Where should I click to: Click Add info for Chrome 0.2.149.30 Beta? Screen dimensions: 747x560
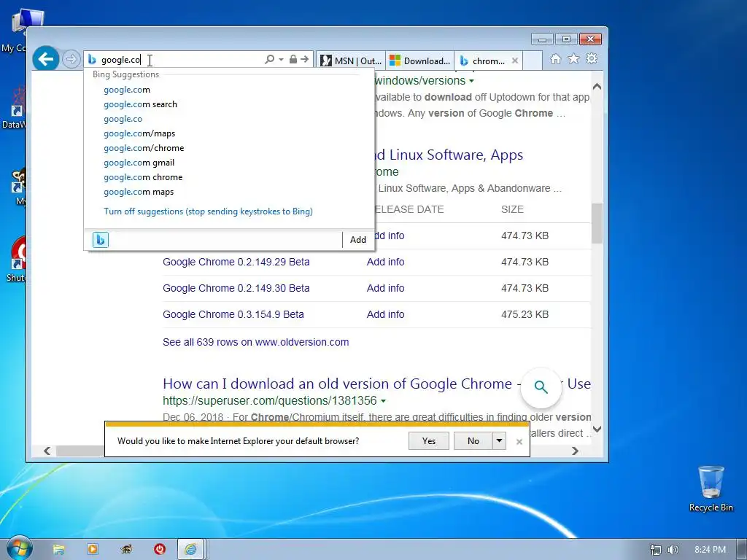[385, 288]
